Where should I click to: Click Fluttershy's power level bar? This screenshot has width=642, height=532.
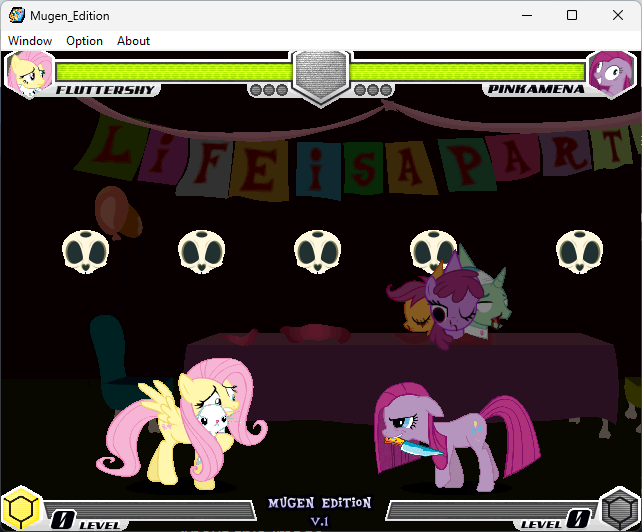click(150, 510)
